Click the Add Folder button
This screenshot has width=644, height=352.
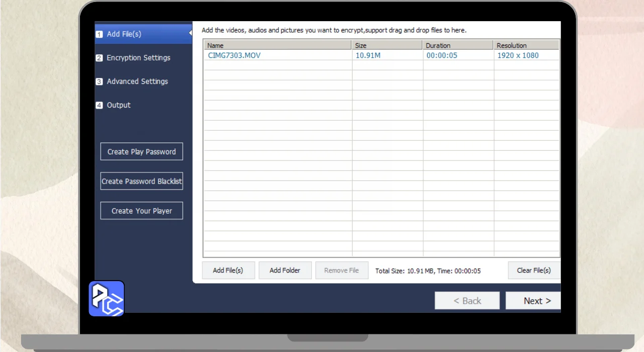(285, 270)
